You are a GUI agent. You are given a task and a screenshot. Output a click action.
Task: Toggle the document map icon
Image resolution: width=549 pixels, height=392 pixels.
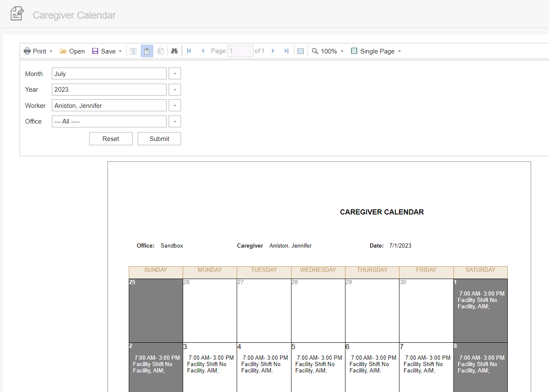pyautogui.click(x=133, y=51)
